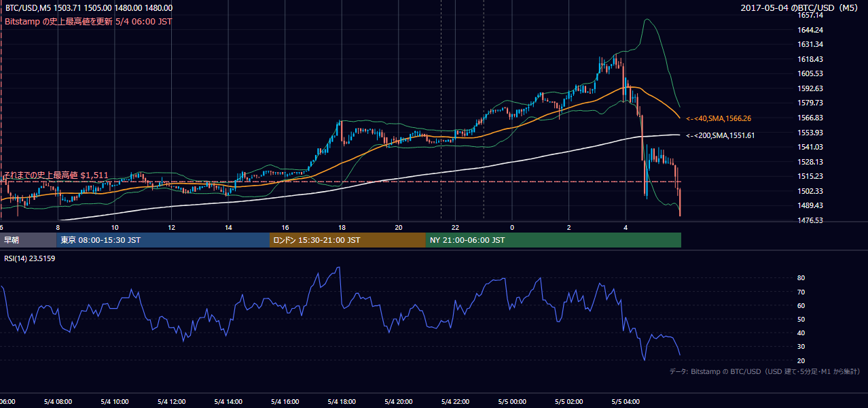868x408 pixels.
Task: Click RSI axis level 40
Action: [801, 333]
